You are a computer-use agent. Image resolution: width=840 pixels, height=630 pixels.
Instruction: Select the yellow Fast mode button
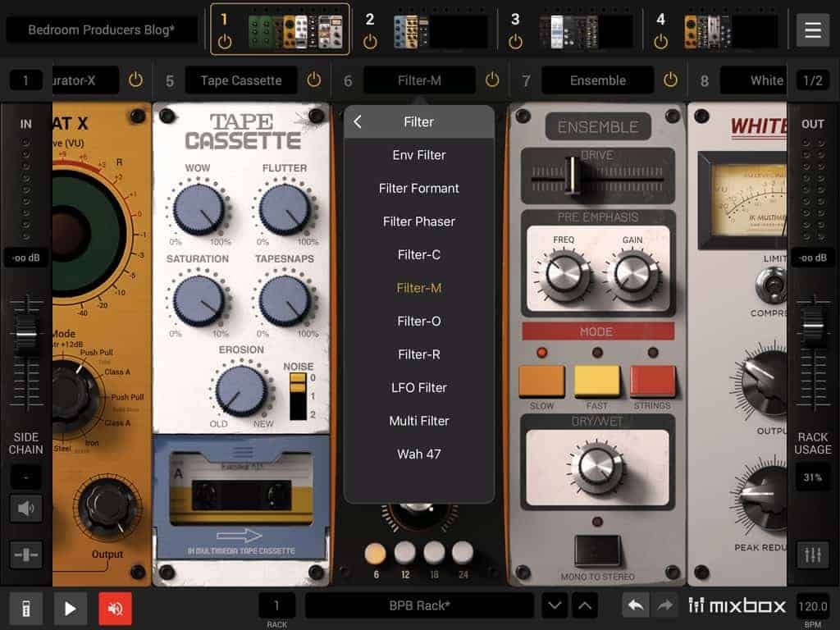click(x=597, y=381)
